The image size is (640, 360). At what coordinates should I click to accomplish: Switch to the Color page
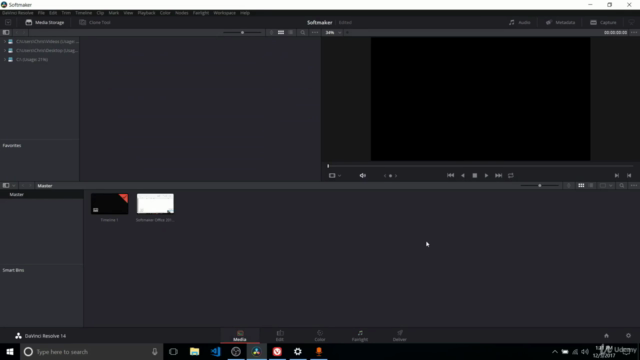click(320, 336)
